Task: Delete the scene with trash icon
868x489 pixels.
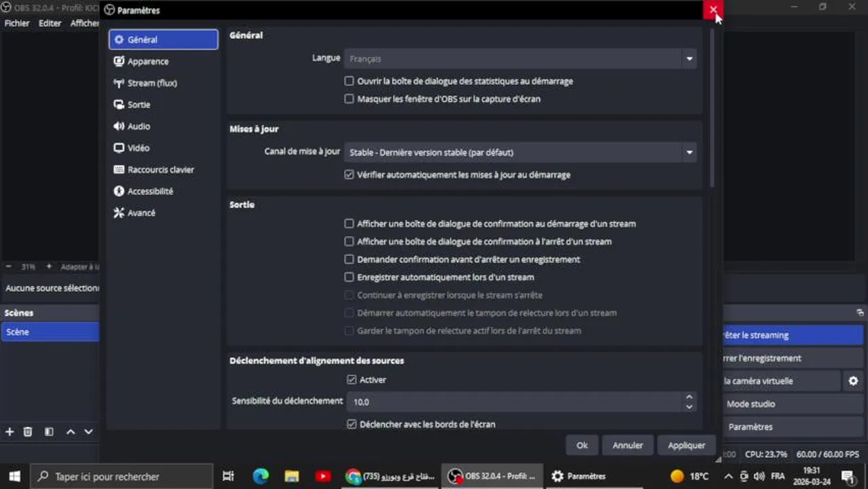Action: tap(28, 432)
